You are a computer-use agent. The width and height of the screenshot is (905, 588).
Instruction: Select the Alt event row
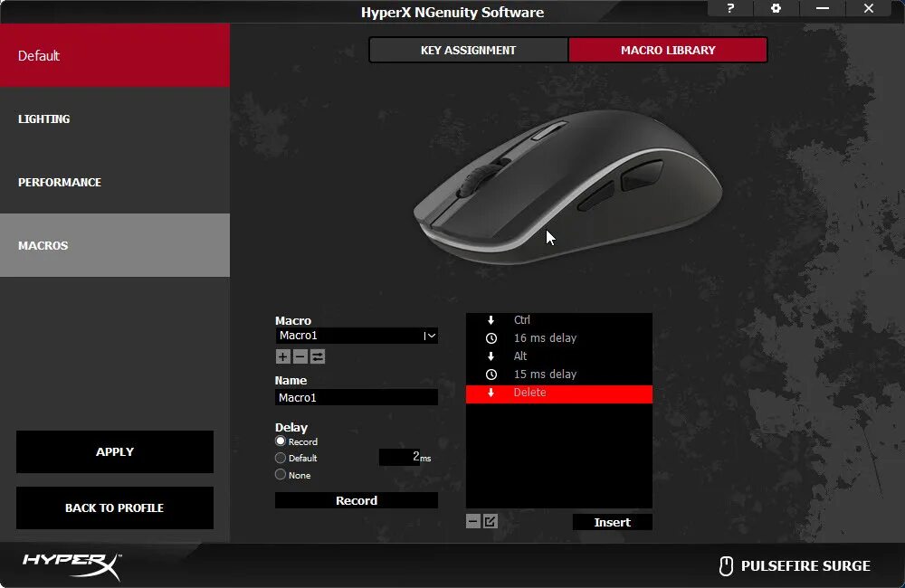(x=558, y=356)
